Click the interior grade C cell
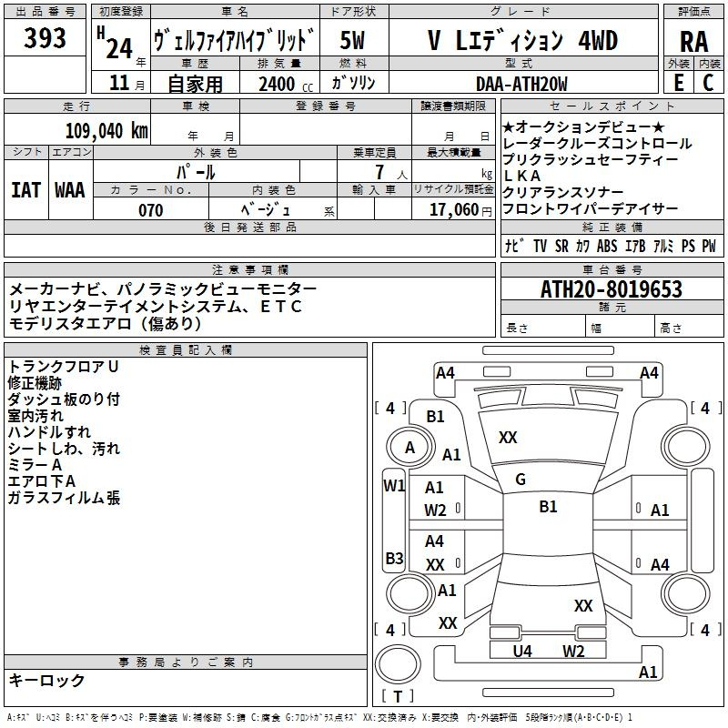The width and height of the screenshot is (728, 728). [708, 82]
